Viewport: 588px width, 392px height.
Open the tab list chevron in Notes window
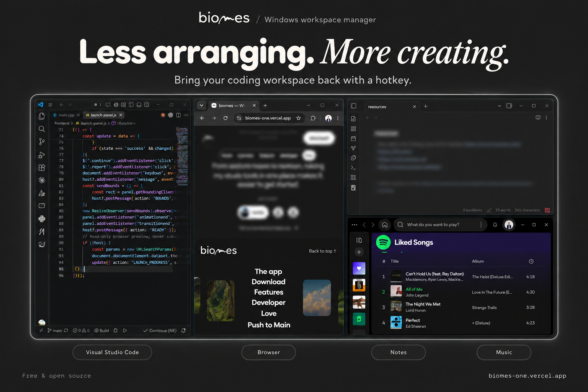(x=499, y=106)
